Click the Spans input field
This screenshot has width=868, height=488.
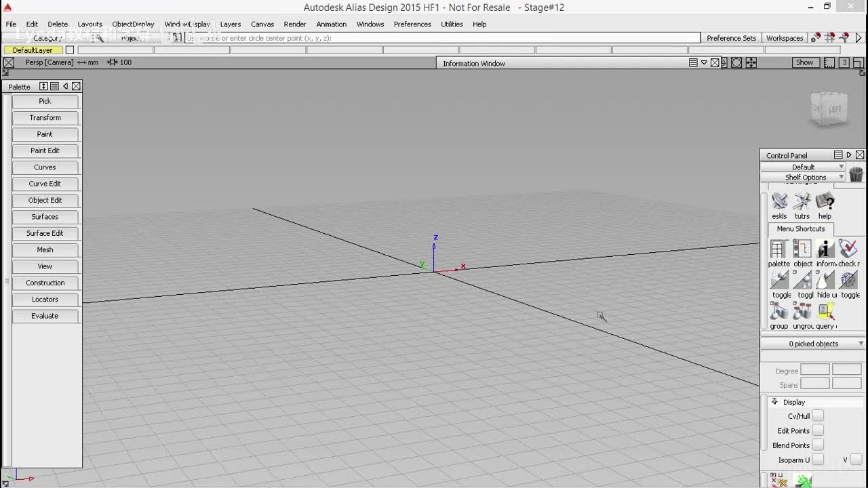tap(814, 384)
